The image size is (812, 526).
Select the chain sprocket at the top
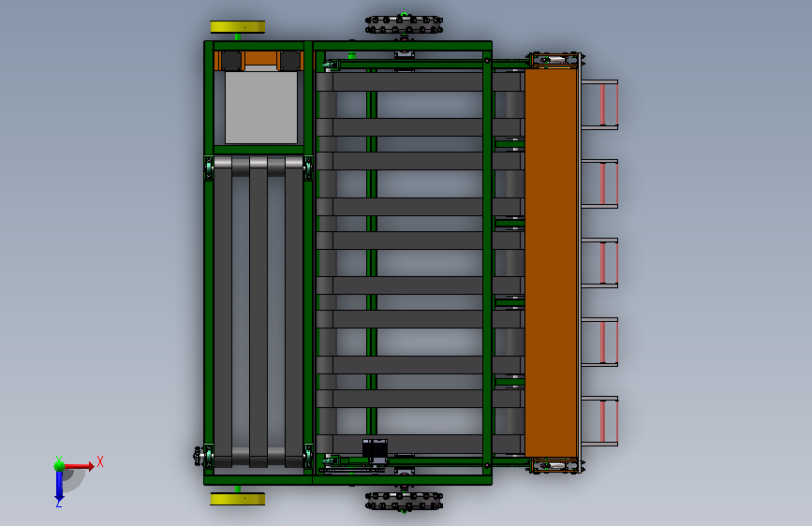pos(404,24)
